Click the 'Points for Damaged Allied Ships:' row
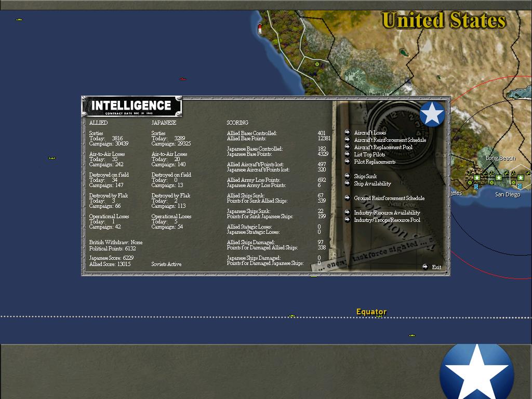The width and height of the screenshot is (532, 399). [276, 247]
